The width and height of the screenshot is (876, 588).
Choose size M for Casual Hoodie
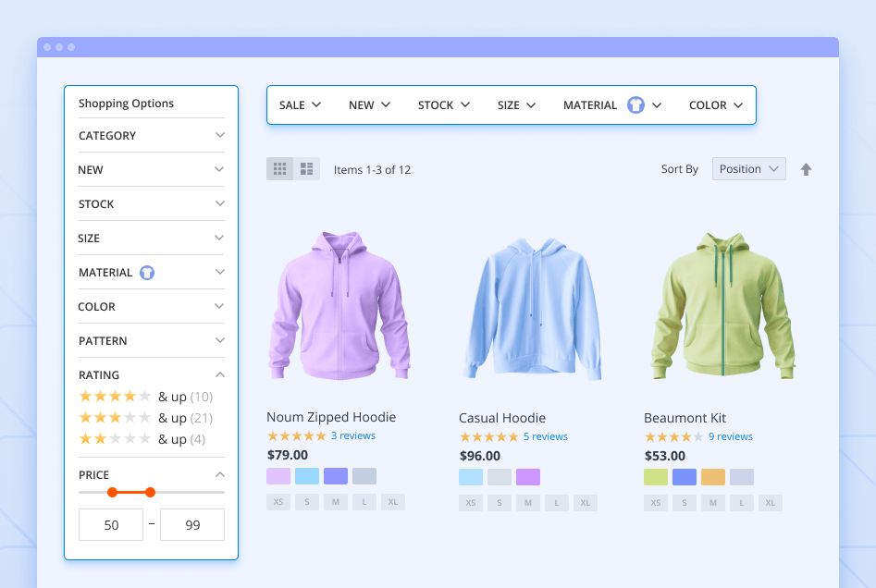coord(528,503)
